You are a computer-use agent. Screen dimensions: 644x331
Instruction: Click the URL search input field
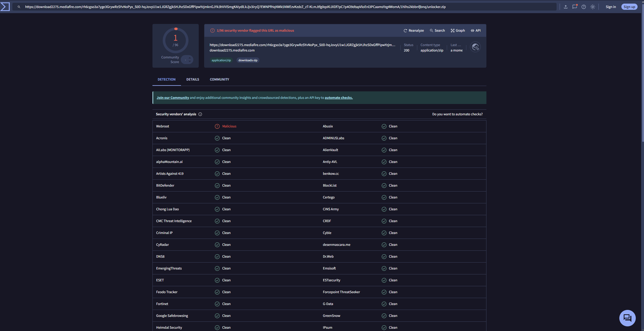(x=283, y=7)
